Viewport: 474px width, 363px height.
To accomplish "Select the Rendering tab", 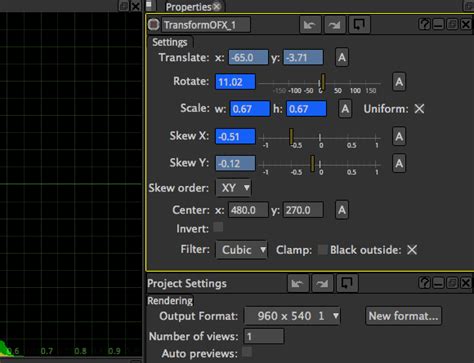I will (x=170, y=301).
